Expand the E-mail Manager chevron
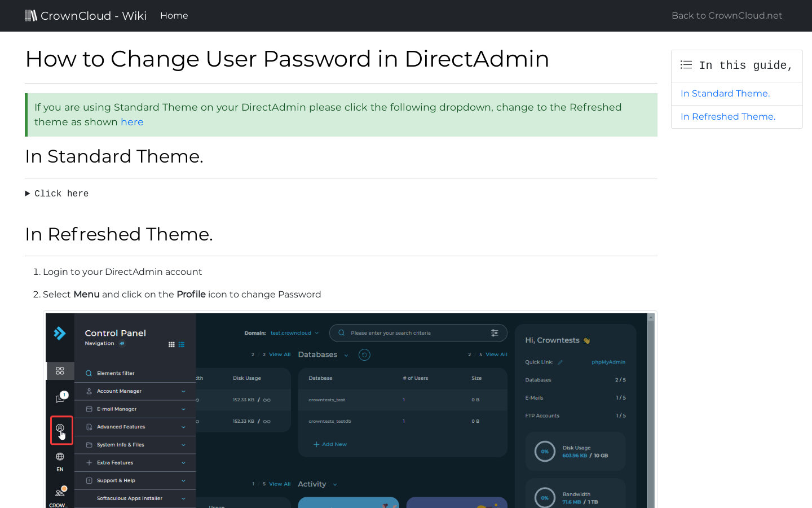The image size is (812, 508). (x=183, y=409)
